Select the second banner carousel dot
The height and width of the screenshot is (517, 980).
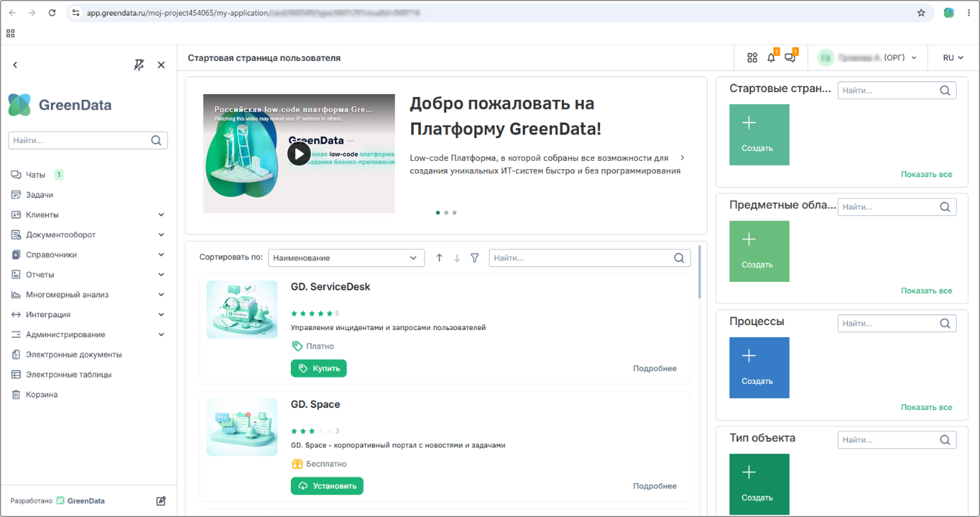(446, 212)
